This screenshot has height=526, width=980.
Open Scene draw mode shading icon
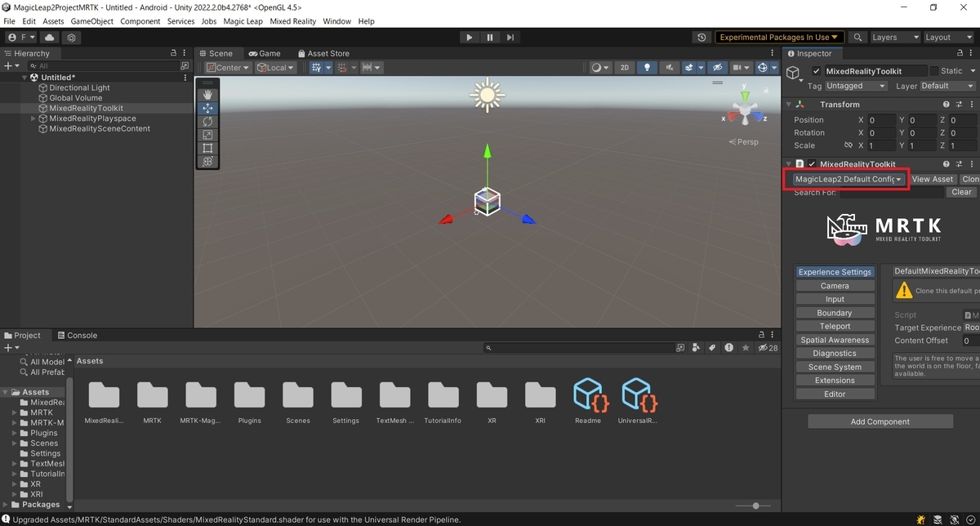[x=599, y=67]
